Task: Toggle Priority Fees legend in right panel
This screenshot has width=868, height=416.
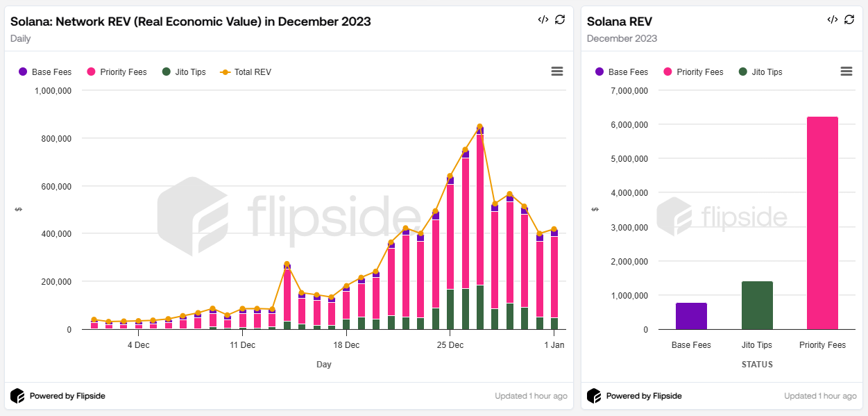Action: (x=693, y=72)
